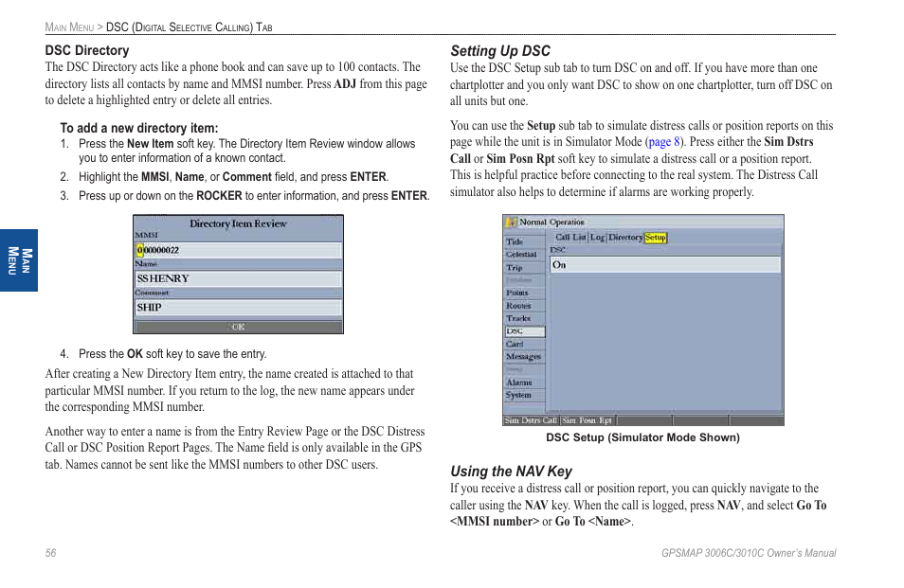
Task: Click the blue Main Menu side tab
Action: [18, 260]
